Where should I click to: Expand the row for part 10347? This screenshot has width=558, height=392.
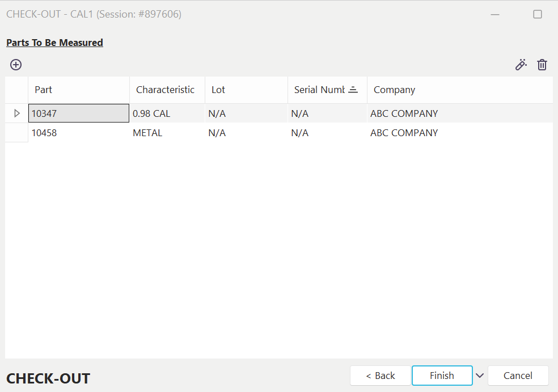pos(17,113)
